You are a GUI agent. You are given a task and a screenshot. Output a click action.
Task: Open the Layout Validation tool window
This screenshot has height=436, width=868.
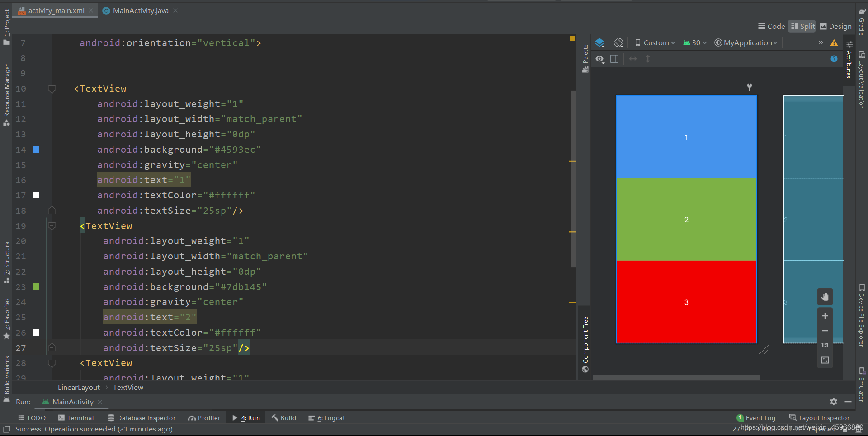point(862,80)
